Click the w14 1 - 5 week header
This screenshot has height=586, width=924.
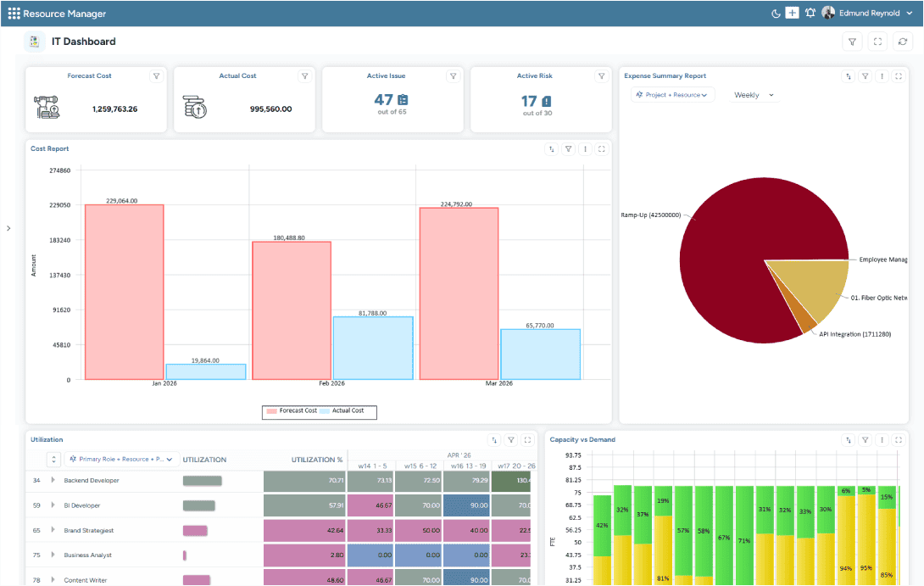(372, 466)
